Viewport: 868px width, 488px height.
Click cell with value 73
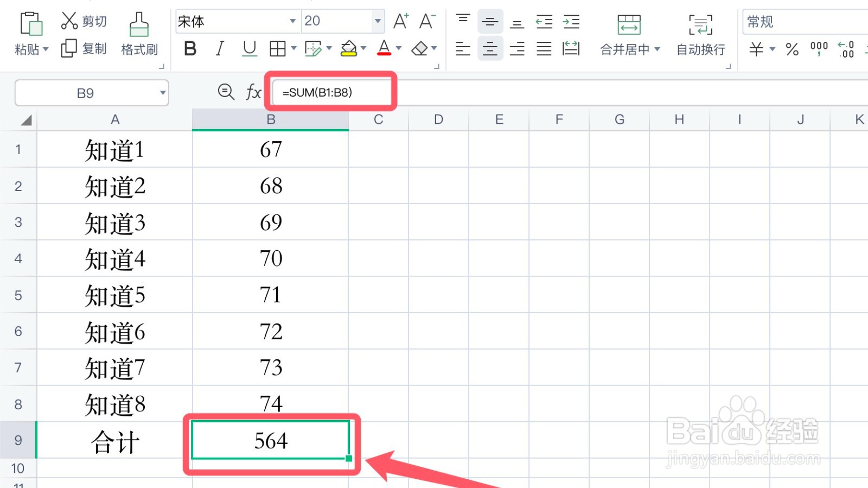click(x=271, y=367)
